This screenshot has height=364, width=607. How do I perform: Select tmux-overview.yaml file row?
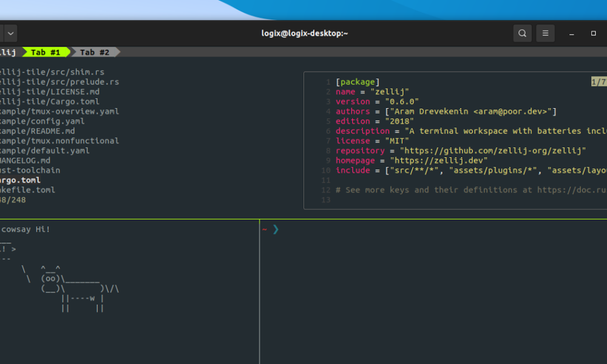[59, 112]
